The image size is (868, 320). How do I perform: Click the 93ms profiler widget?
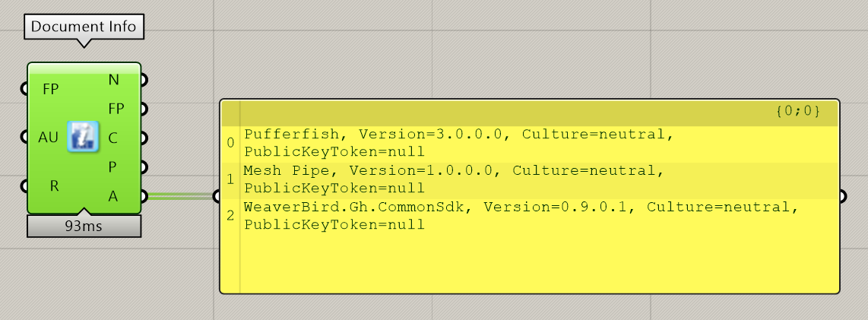[x=84, y=227]
